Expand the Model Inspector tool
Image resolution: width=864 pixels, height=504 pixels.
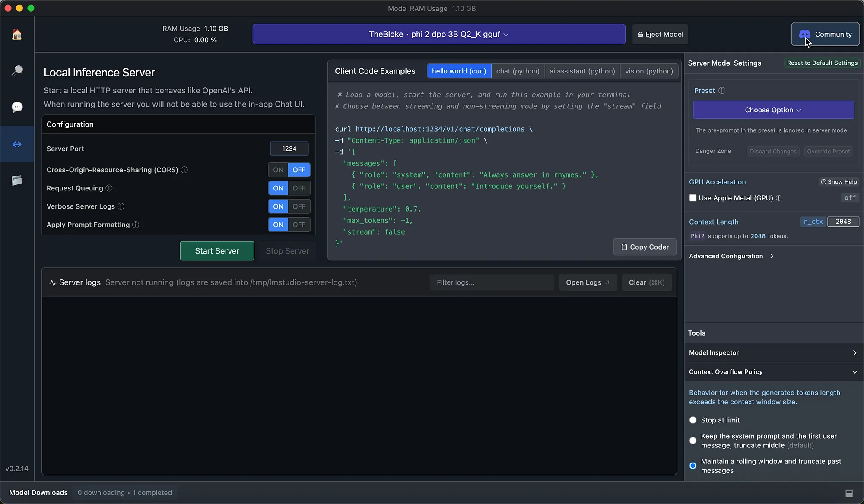[x=773, y=353]
